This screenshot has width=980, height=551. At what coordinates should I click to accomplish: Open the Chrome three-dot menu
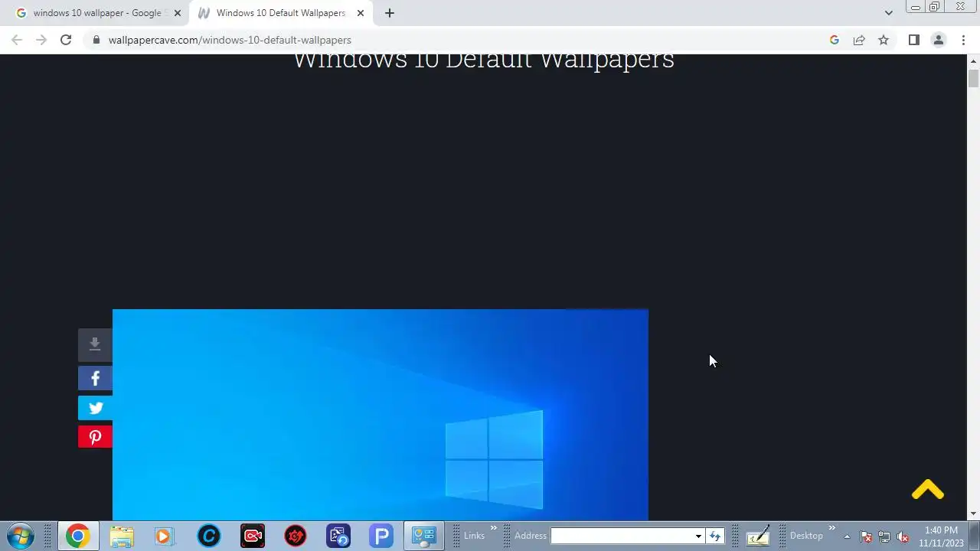coord(963,40)
